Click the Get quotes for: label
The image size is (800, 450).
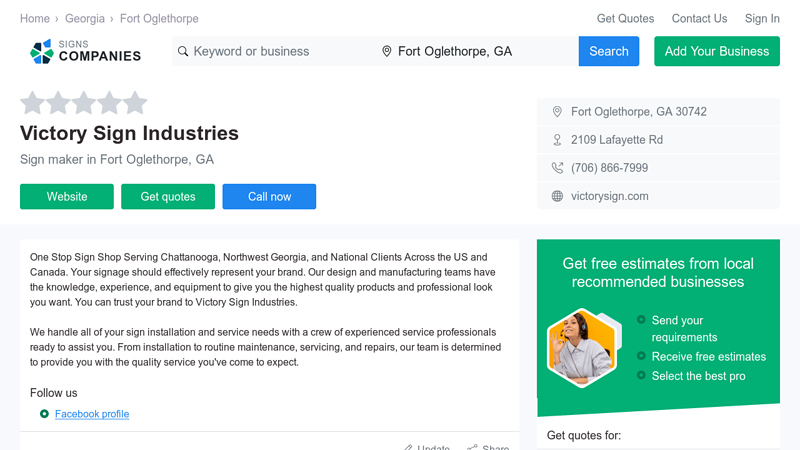click(x=584, y=435)
